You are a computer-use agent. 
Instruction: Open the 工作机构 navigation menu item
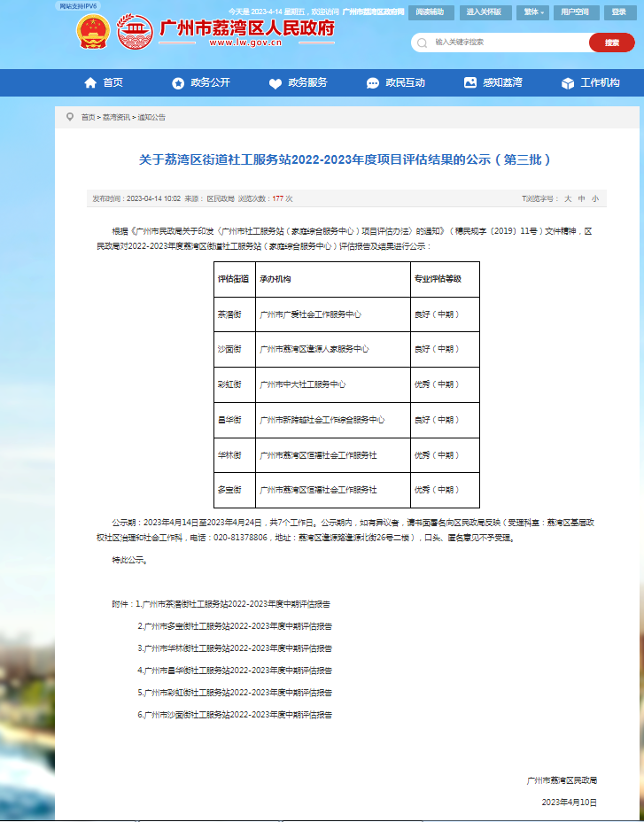click(600, 83)
